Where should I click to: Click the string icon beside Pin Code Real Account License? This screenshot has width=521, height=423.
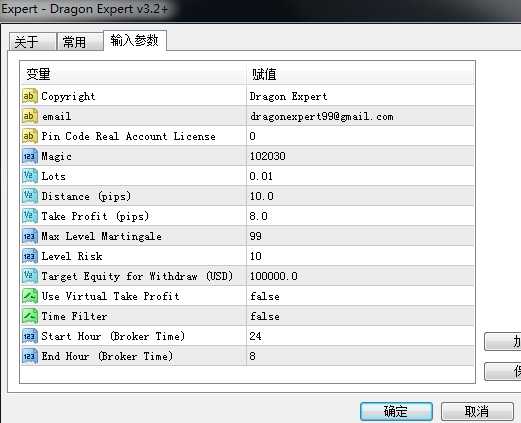click(x=29, y=136)
